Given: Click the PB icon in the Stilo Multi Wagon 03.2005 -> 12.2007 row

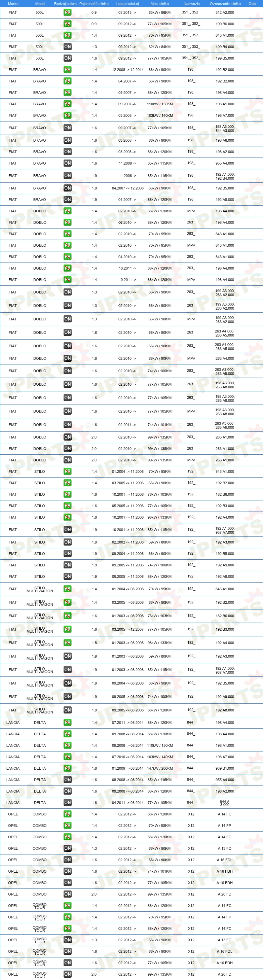Looking at the screenshot, I should (67, 629).
